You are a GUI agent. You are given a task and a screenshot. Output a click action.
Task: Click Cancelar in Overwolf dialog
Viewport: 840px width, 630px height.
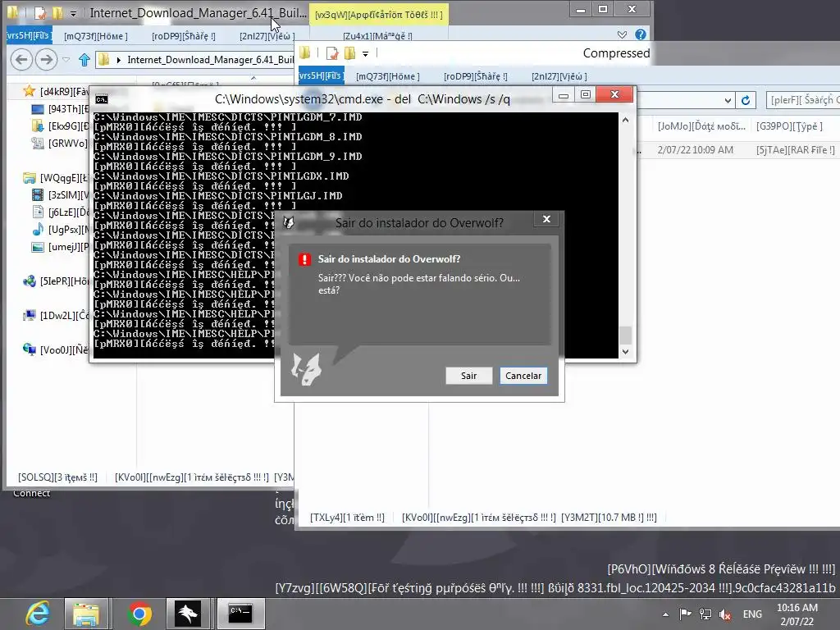523,376
